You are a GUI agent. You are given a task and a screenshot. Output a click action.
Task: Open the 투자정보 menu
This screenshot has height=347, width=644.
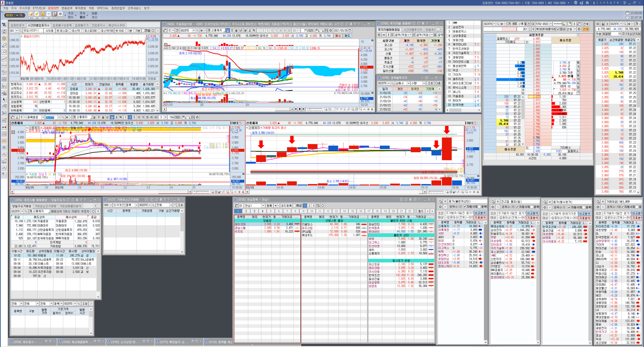click(x=80, y=8)
